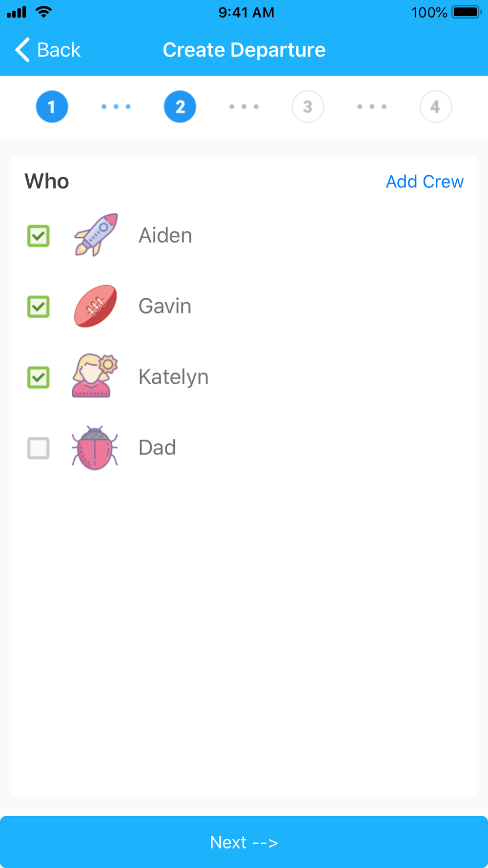Tap Katelyn's girl avatar icon
The image size is (488, 868).
coord(95,376)
